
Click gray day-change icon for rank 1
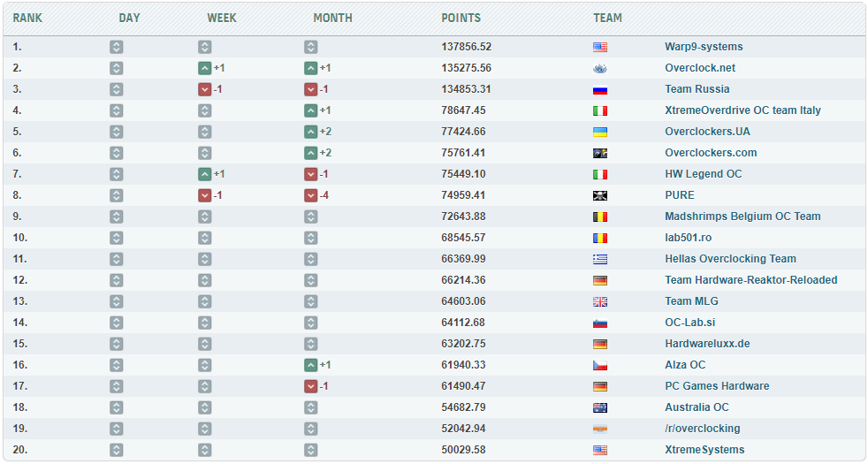[x=117, y=47]
